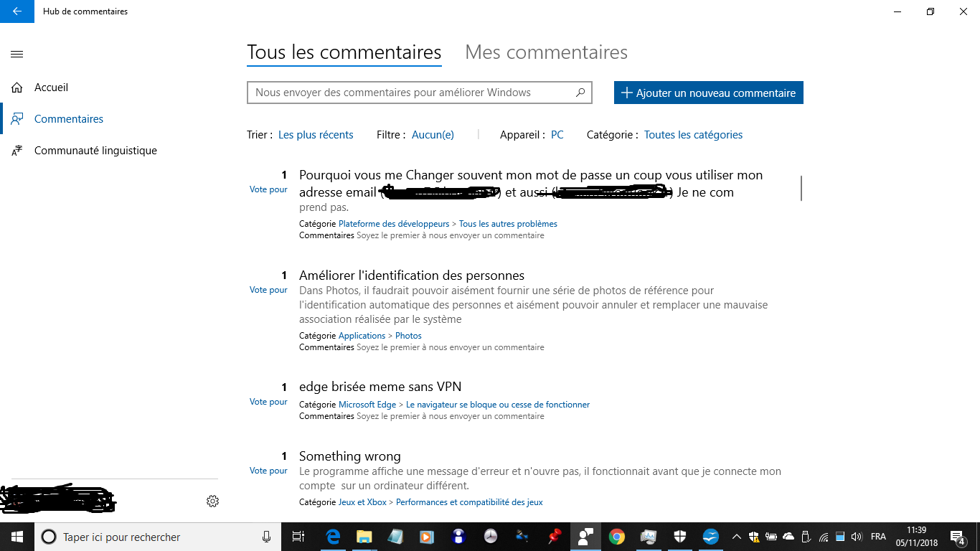This screenshot has width=980, height=551.
Task: Click Tous les autres problèmes link
Action: point(508,224)
